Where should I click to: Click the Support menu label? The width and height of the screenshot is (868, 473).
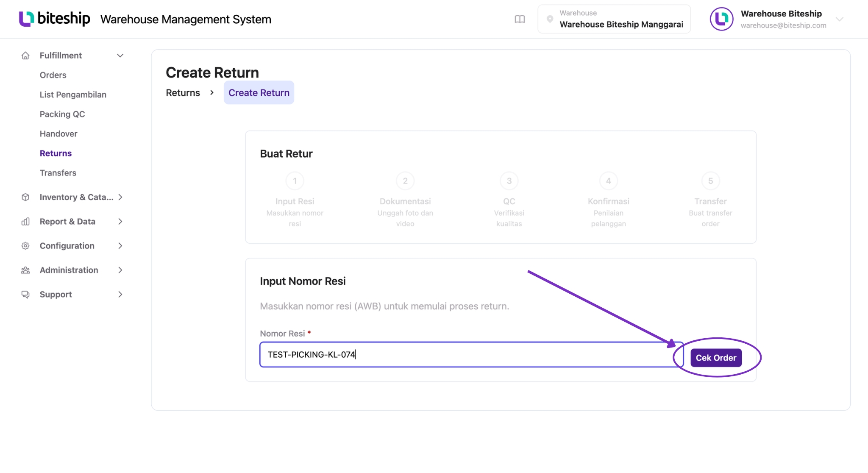point(56,294)
